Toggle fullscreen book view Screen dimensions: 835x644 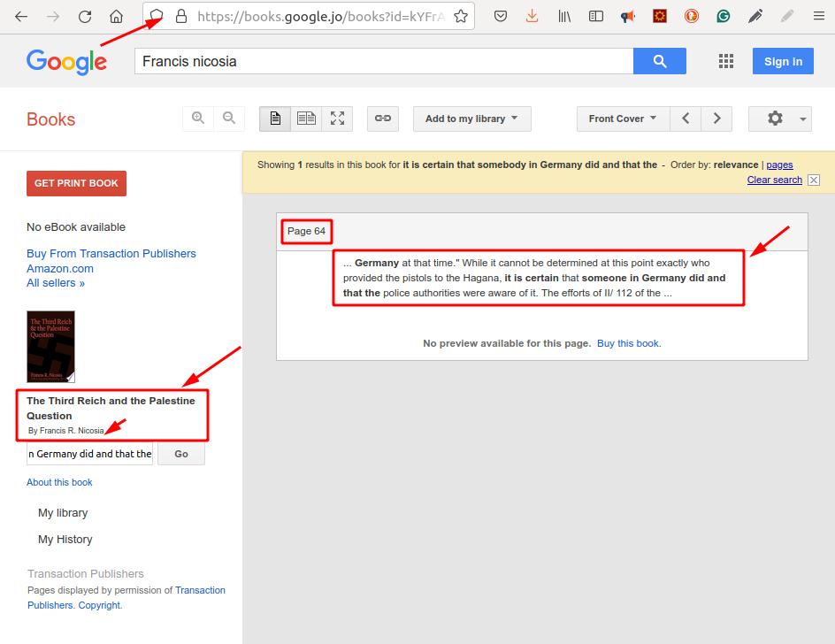coord(337,119)
